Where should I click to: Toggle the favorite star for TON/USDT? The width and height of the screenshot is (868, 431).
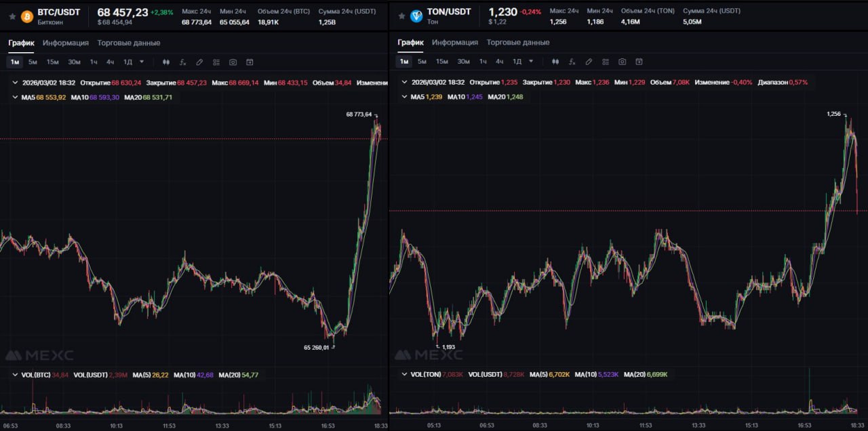(x=401, y=16)
